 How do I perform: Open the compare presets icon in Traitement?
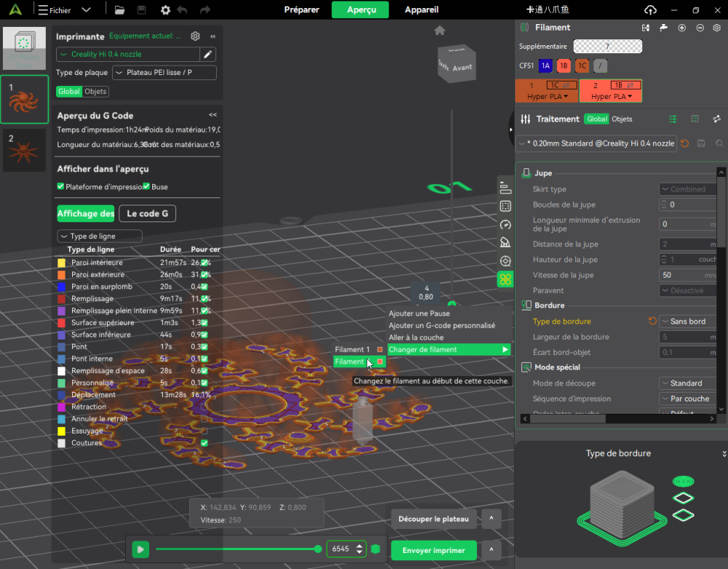pos(695,119)
